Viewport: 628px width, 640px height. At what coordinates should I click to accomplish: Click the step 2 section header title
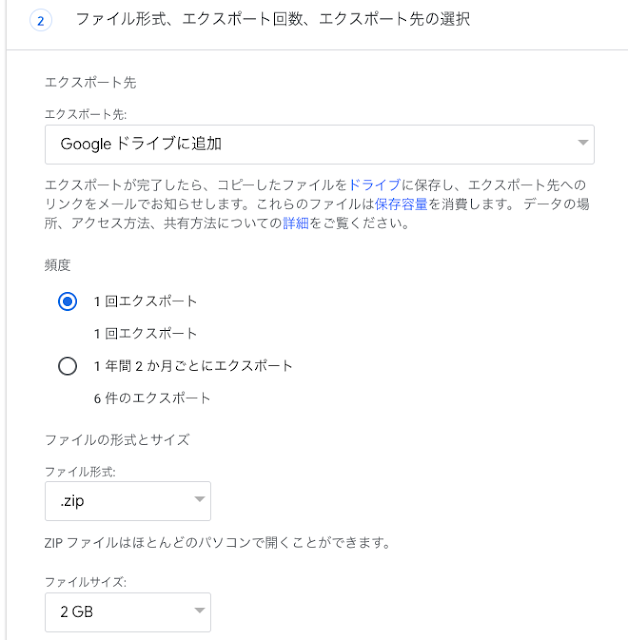tap(272, 19)
